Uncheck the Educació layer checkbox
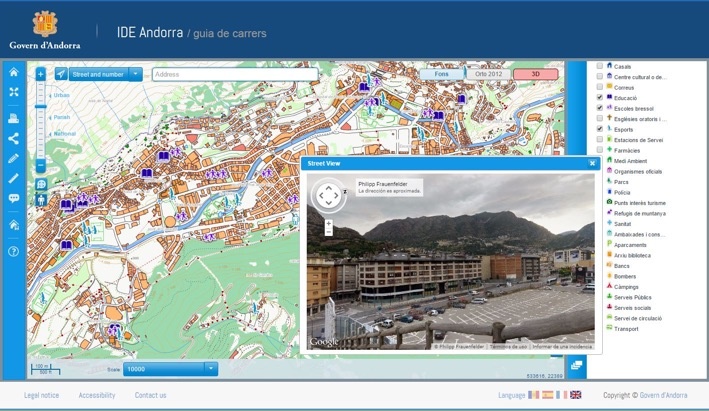 pyautogui.click(x=599, y=98)
